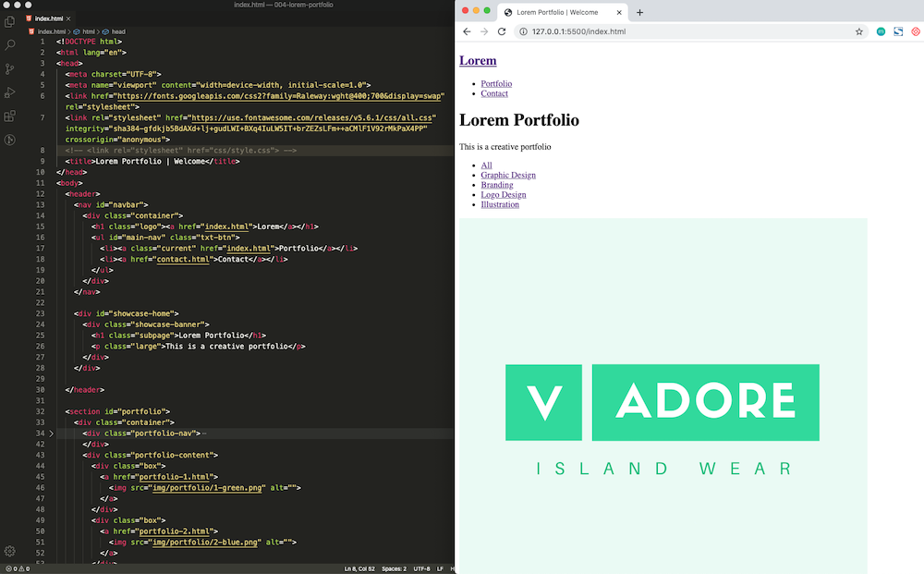
Task: Close the index.html editor tab
Action: (x=68, y=18)
